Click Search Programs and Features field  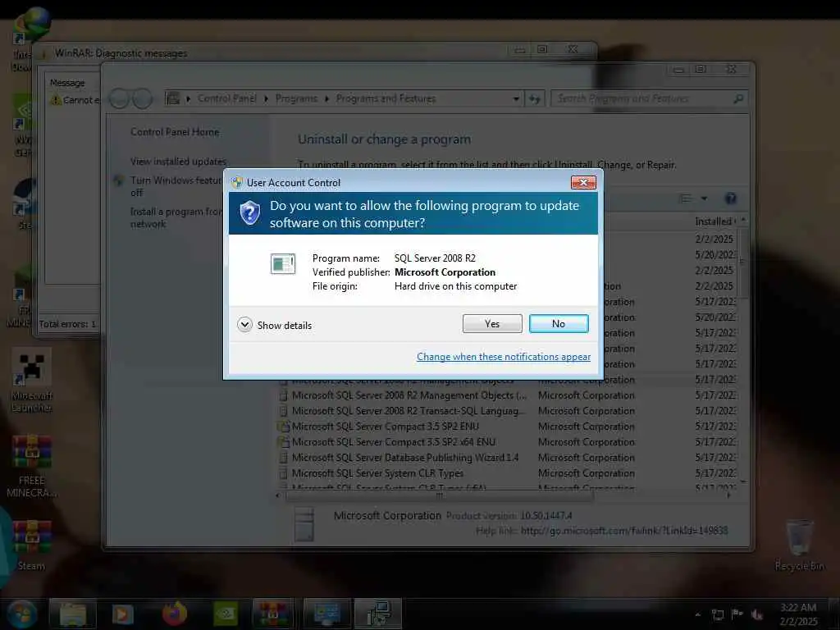[648, 98]
